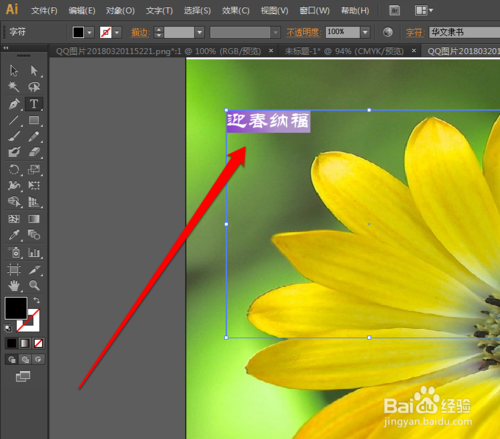
Task: Open fill color dropdown in control bar
Action: (x=89, y=33)
